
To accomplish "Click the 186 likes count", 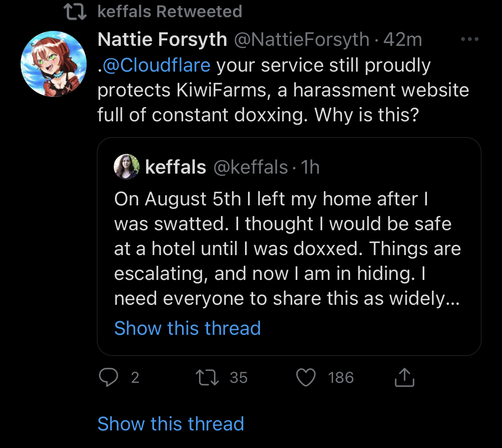I will [341, 378].
